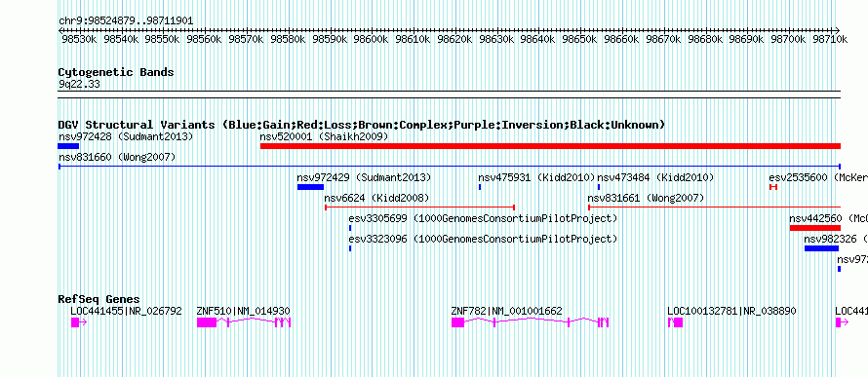This screenshot has height=377, width=868.
Task: Select the nsv831660 (Wong2007) label
Action: [117, 158]
